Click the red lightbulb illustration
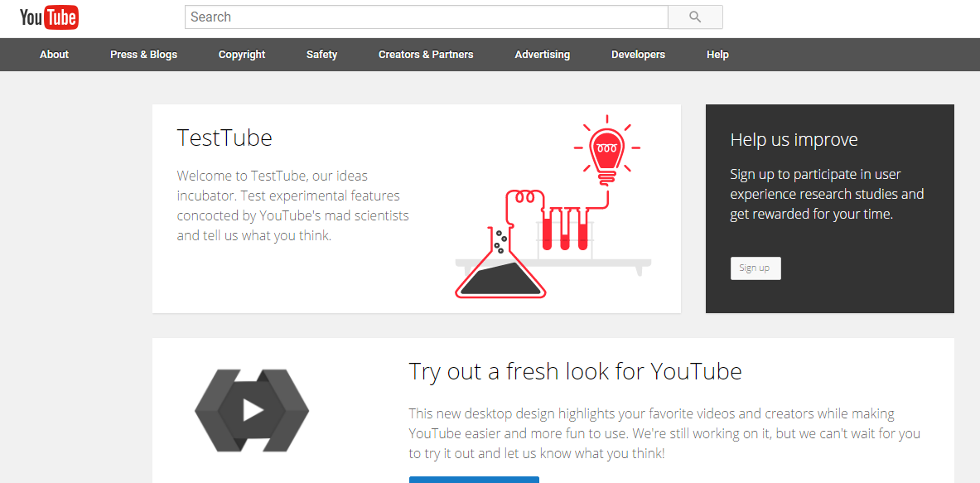Screen dimensions: 980x483 (x=606, y=150)
